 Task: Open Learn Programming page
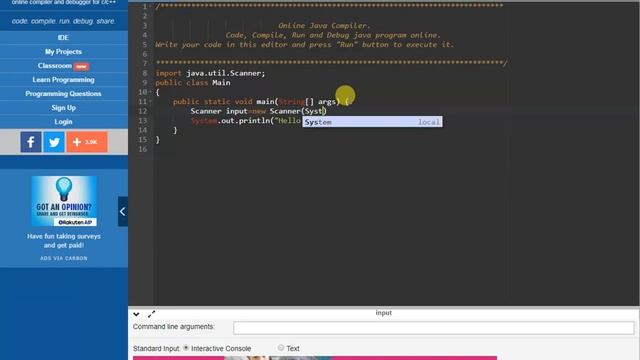coord(63,80)
